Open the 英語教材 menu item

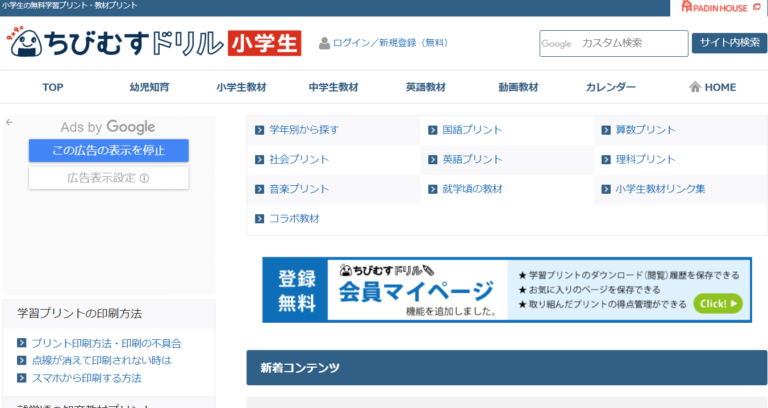tap(426, 87)
